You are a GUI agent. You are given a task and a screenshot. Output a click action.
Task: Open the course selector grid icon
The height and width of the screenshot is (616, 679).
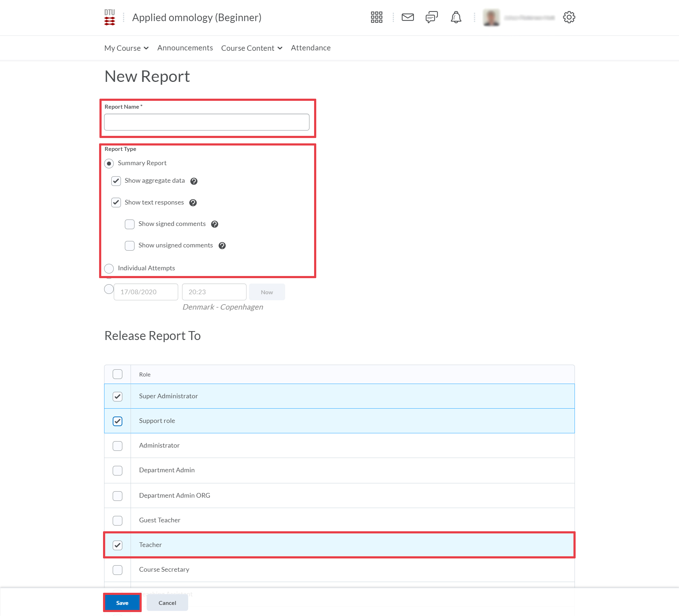point(376,17)
